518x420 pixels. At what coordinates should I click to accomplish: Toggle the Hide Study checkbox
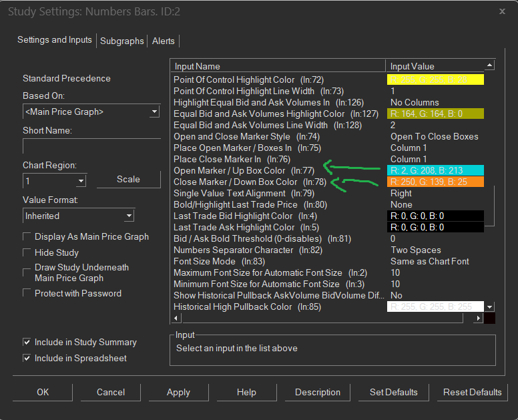(27, 253)
